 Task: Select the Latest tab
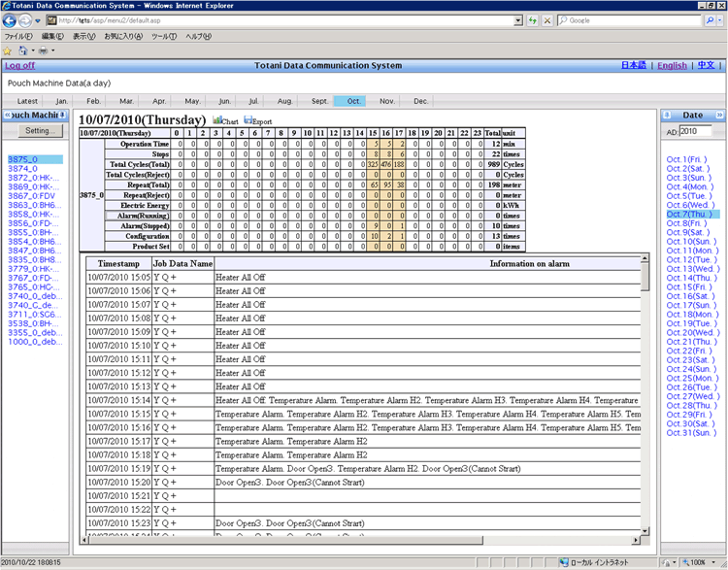pos(27,101)
